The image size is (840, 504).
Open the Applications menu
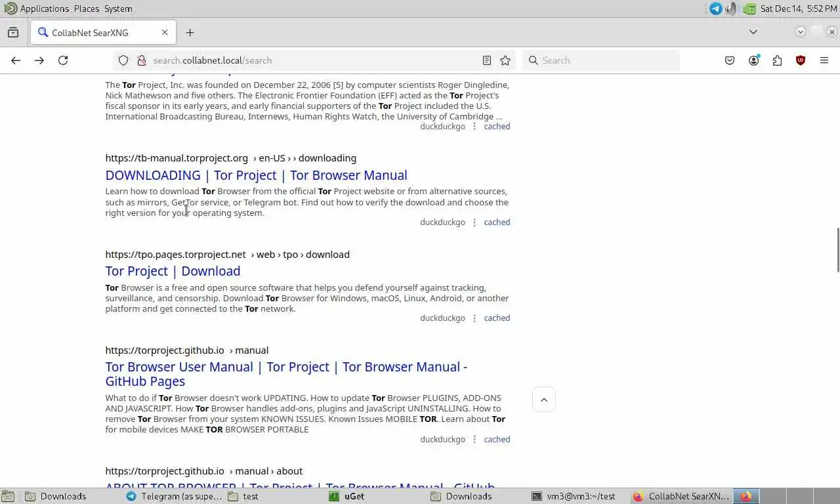(45, 9)
